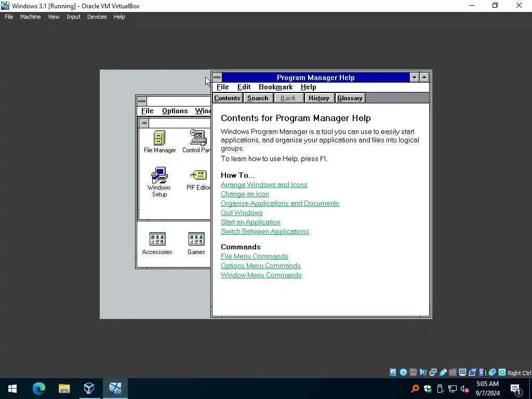Open VirtualBox Manager cube icon in taskbar
The width and height of the screenshot is (532, 399).
pos(89,389)
